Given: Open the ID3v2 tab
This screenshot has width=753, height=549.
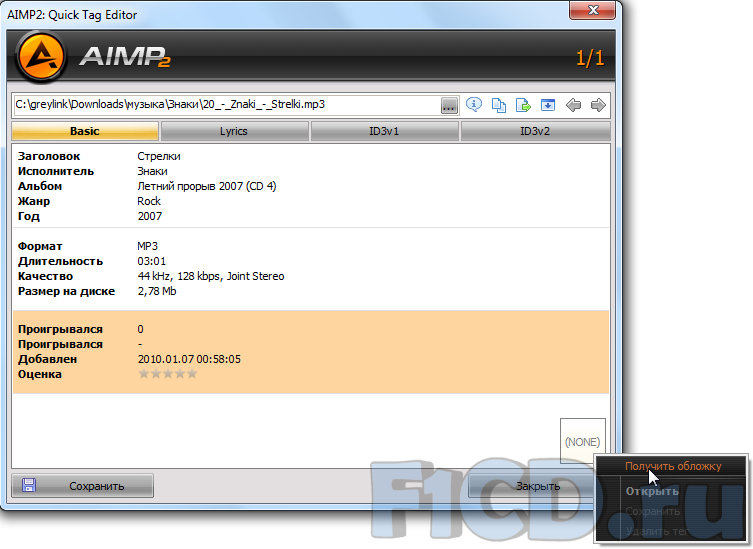Looking at the screenshot, I should [x=535, y=131].
